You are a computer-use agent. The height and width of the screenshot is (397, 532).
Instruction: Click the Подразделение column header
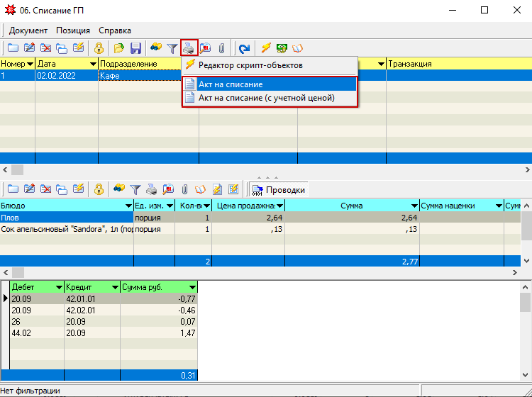click(140, 64)
